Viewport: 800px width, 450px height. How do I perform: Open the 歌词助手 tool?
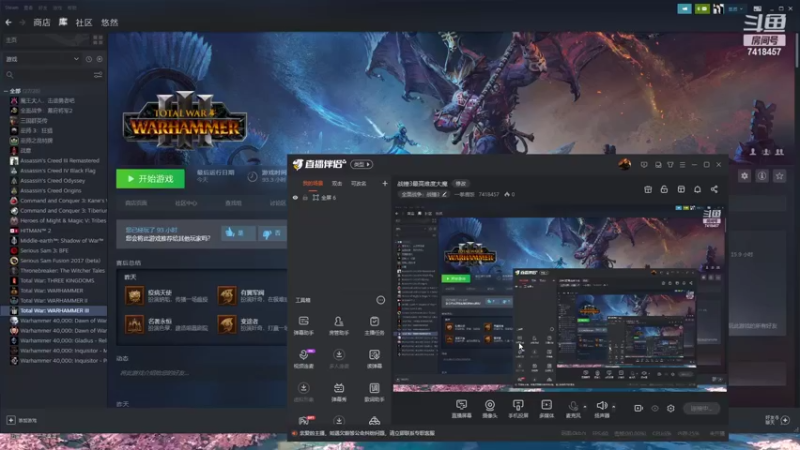click(374, 392)
